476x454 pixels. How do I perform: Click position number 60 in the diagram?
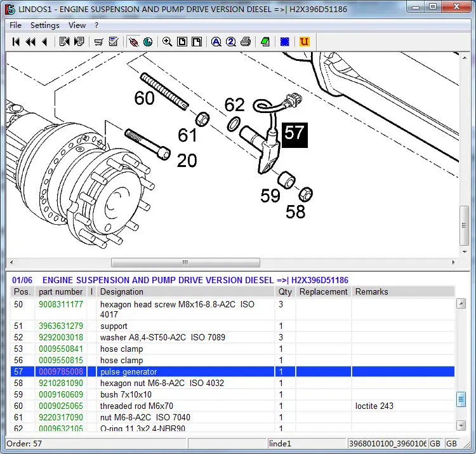pos(145,98)
